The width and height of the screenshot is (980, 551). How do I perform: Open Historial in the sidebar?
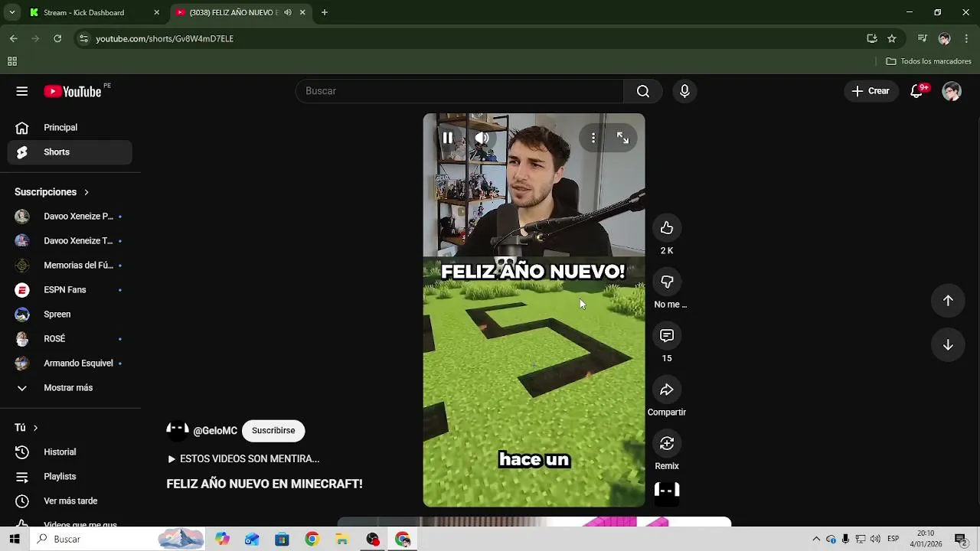[70, 452]
